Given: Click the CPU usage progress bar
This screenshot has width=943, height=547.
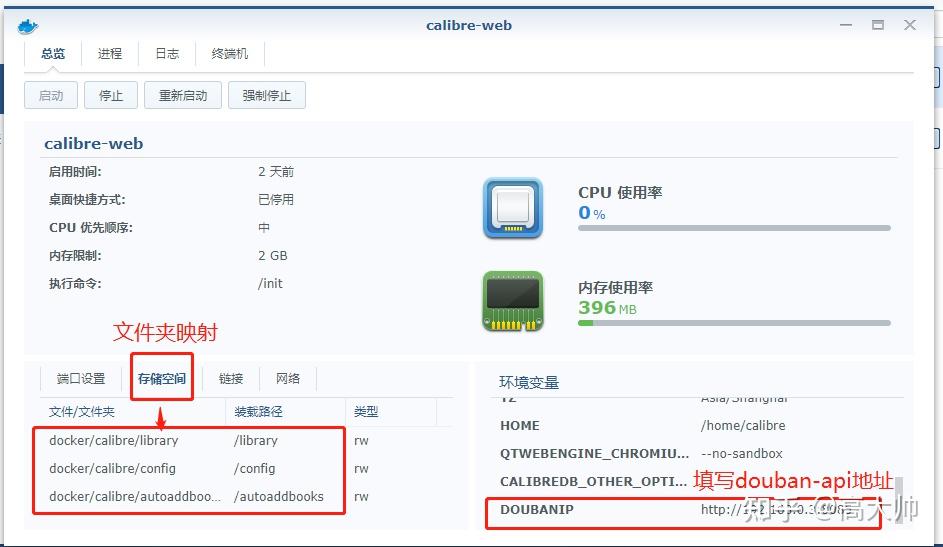Looking at the screenshot, I should click(x=734, y=228).
